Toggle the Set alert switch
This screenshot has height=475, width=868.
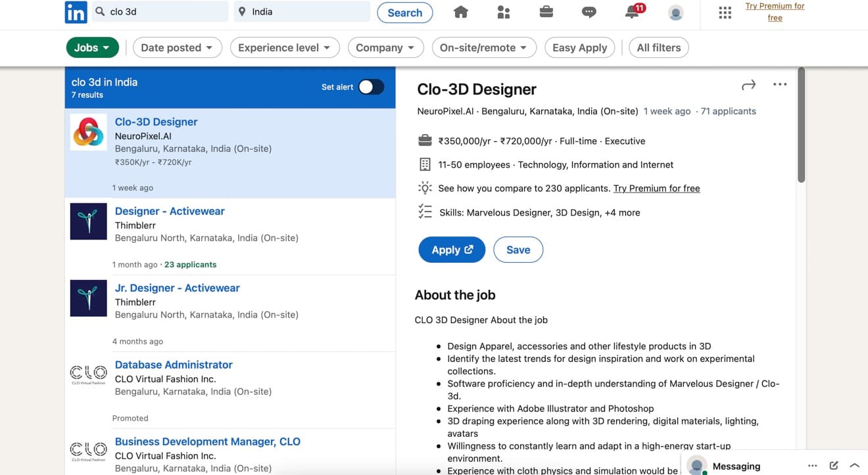[x=371, y=87]
